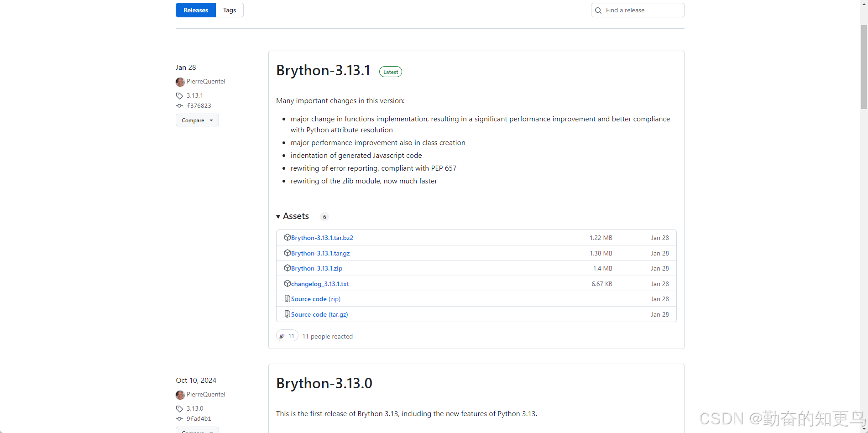Click '11 people reacted' text
This screenshot has width=868, height=433.
coord(327,336)
